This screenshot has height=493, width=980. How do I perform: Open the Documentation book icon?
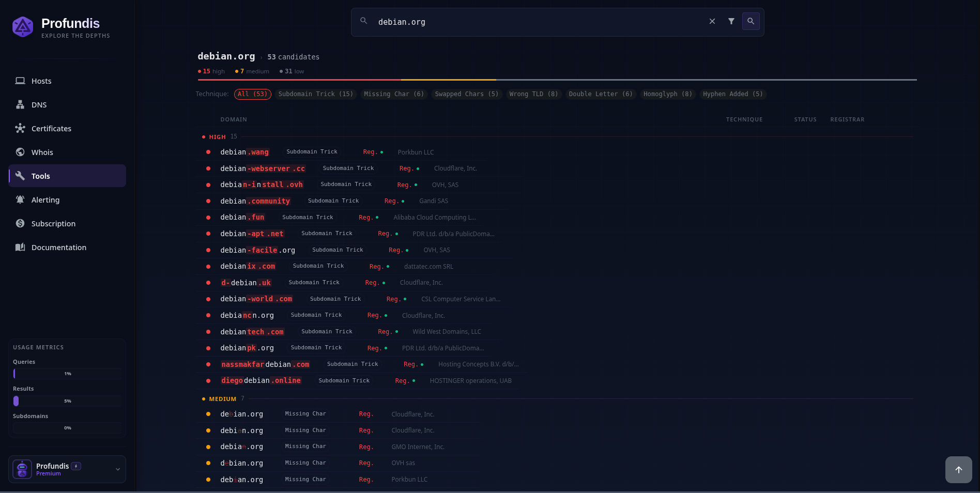click(20, 247)
